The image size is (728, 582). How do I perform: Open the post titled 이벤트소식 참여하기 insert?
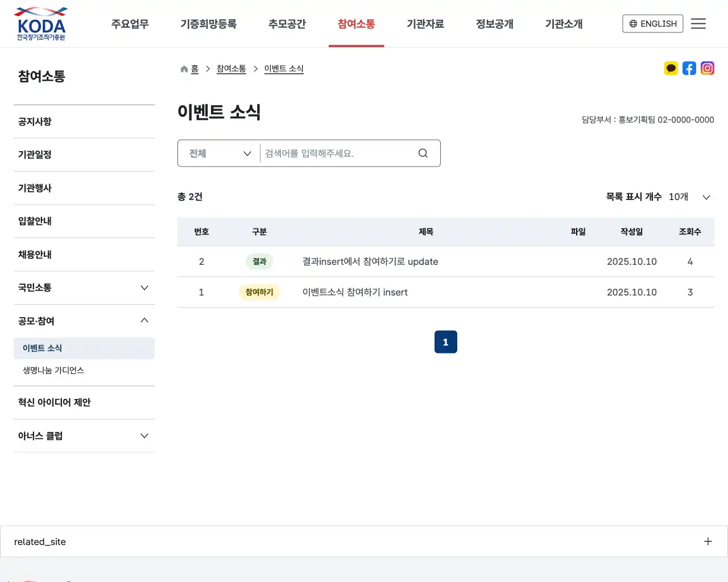pyautogui.click(x=355, y=292)
